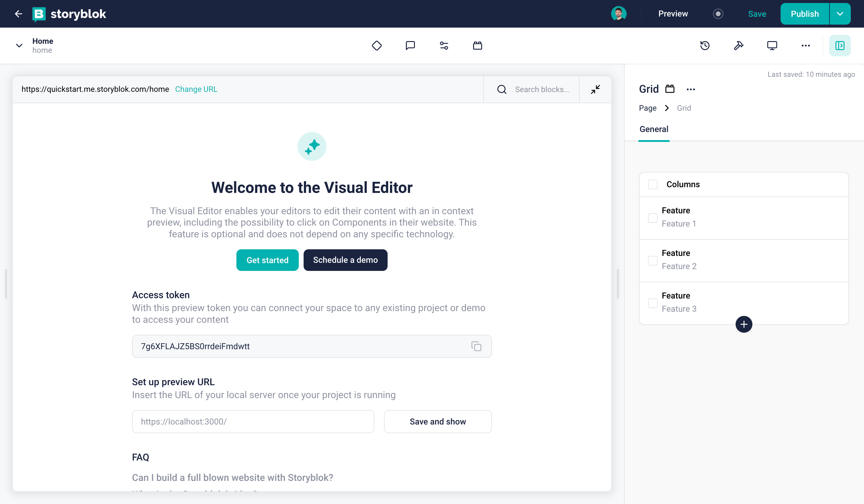
Task: Focus the Search blocks field
Action: coord(542,89)
